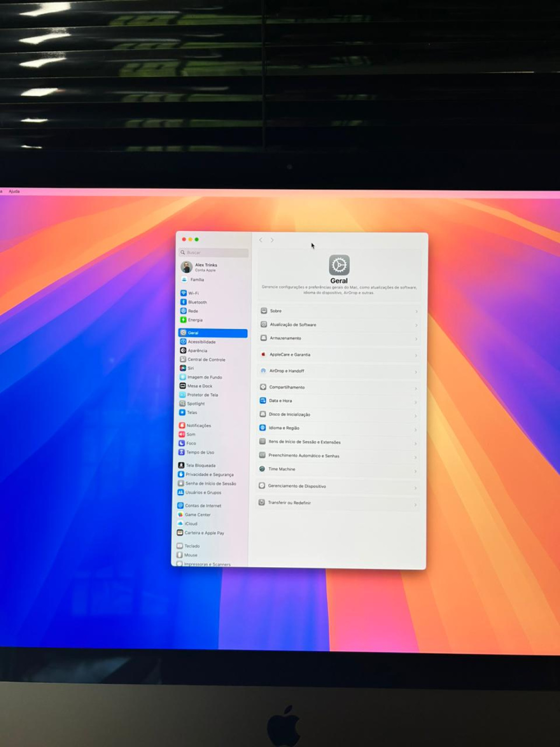Open Alex Trinks Conta Apple profile
Image resolution: width=560 pixels, height=747 pixels.
click(205, 267)
